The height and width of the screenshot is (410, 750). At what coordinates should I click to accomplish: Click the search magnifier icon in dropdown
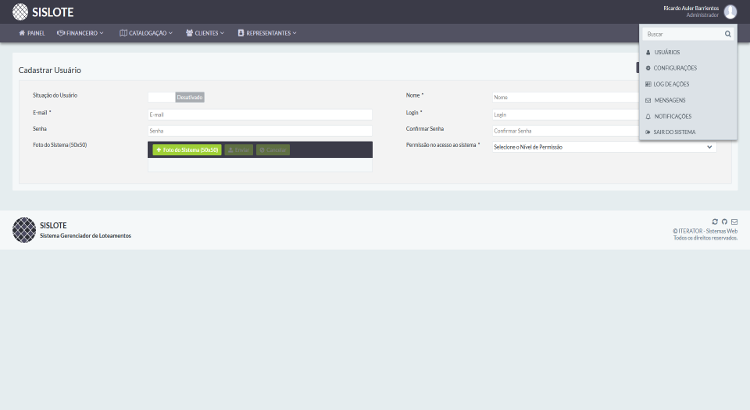click(728, 34)
